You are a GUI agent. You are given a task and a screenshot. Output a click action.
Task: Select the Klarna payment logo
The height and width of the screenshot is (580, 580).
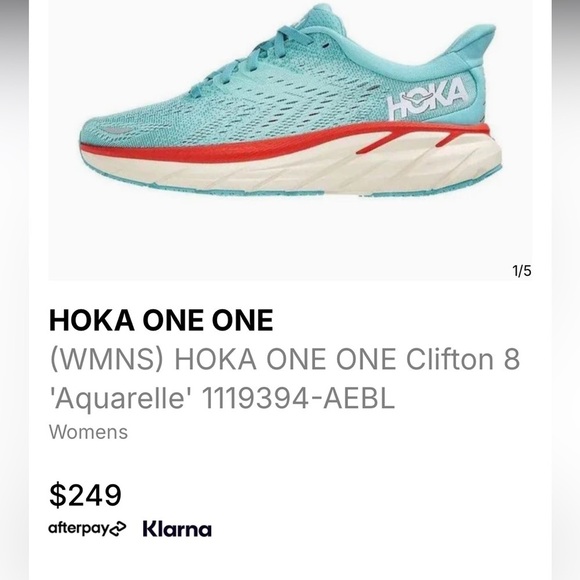(x=177, y=529)
